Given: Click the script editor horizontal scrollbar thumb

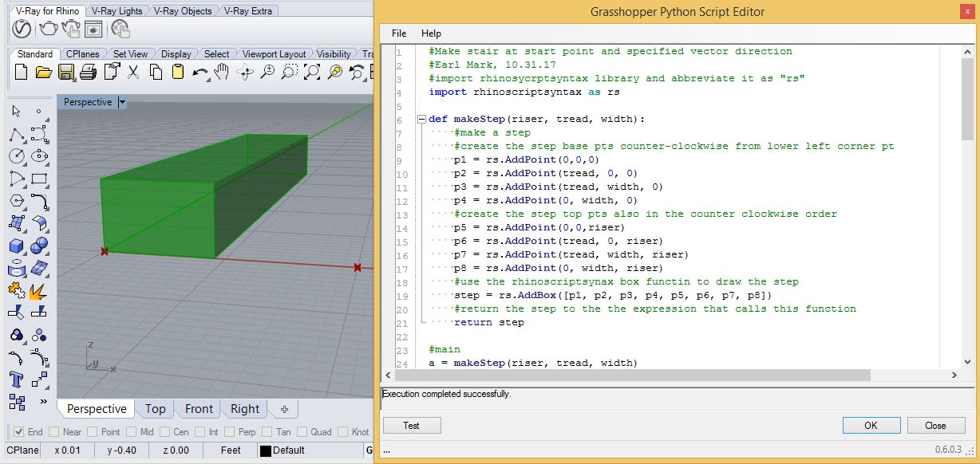Looking at the screenshot, I should click(634, 376).
